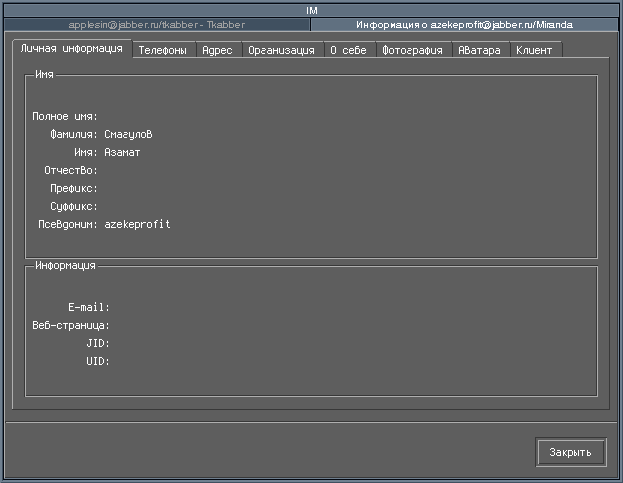This screenshot has width=623, height=483.
Task: Open the Адрес tab
Action: pos(217,50)
